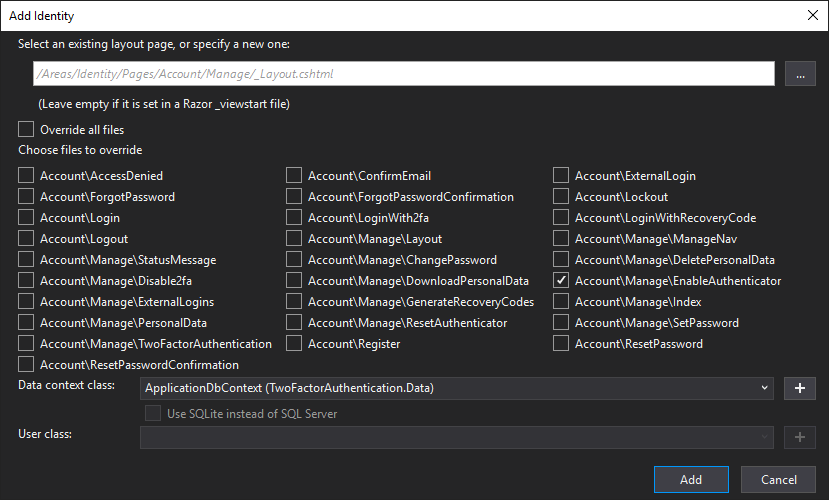This screenshot has width=829, height=500.
Task: Check the Account\Login checkbox
Action: (x=26, y=218)
